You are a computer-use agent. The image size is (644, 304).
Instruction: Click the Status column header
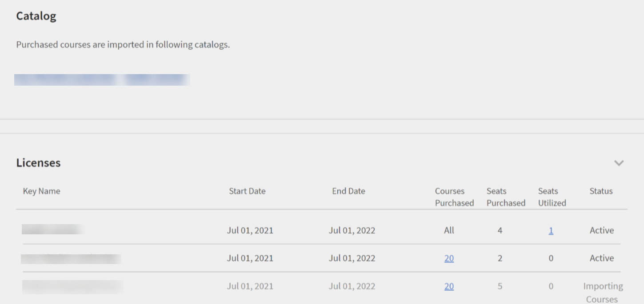click(x=601, y=191)
